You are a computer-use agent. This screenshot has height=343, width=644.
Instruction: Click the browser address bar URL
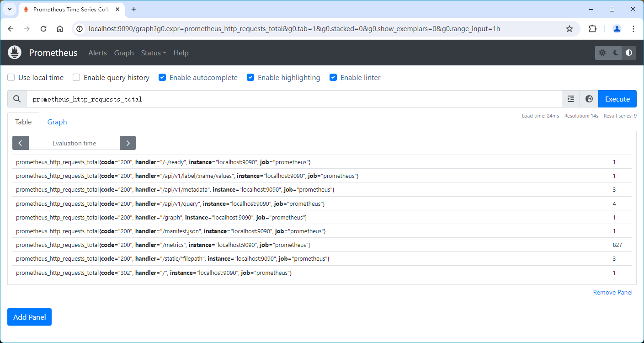pos(294,29)
